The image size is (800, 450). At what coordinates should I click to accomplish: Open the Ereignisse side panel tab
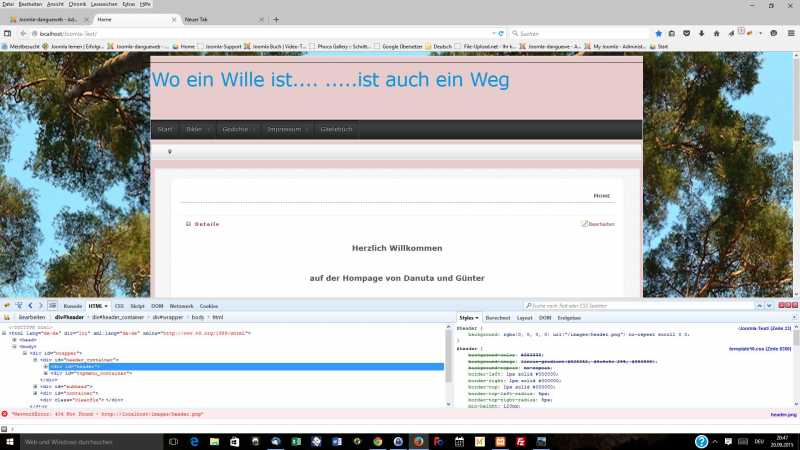(569, 318)
